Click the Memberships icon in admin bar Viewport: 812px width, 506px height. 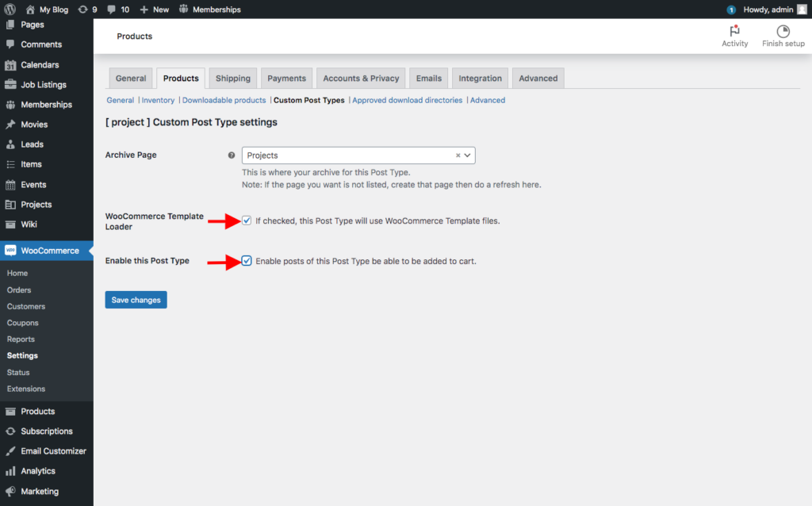[x=183, y=10]
